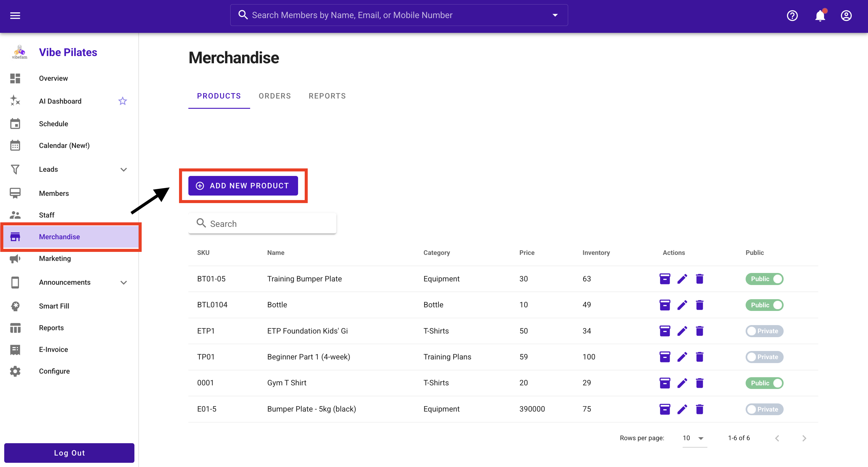Edit the Bottle product with pencil icon

pyautogui.click(x=682, y=305)
